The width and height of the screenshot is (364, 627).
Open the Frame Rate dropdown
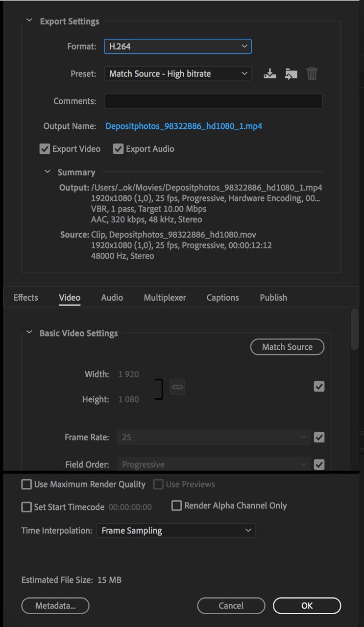[x=214, y=437]
